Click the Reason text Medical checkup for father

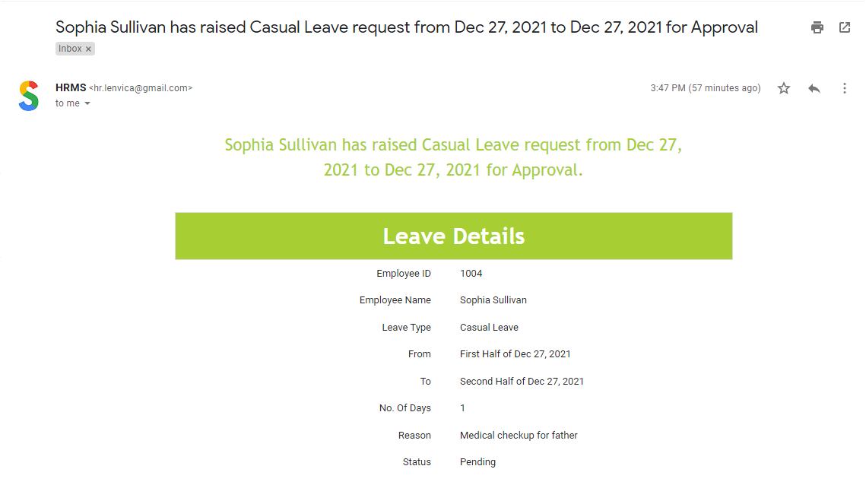pyautogui.click(x=519, y=436)
